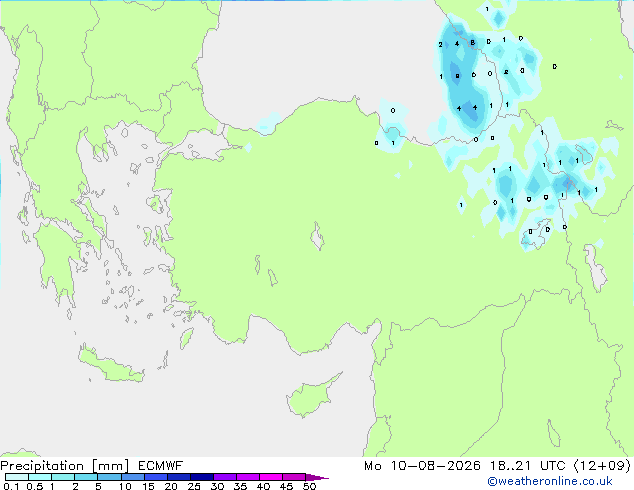The image size is (634, 490).
Task: Click the above-50 mm arrow tip on legend
Action: pyautogui.click(x=317, y=477)
